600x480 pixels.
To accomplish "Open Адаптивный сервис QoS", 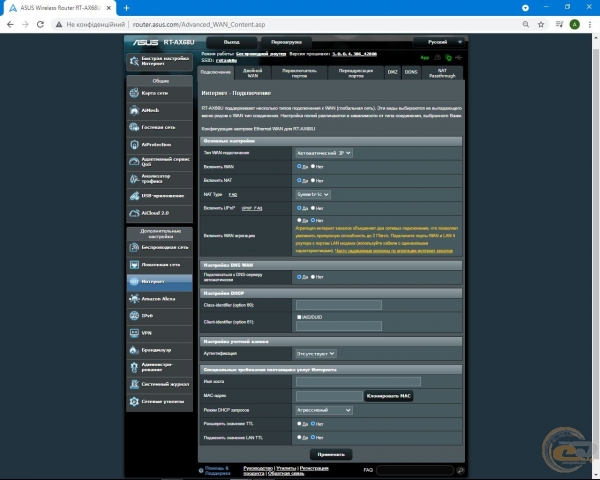I will tap(160, 162).
